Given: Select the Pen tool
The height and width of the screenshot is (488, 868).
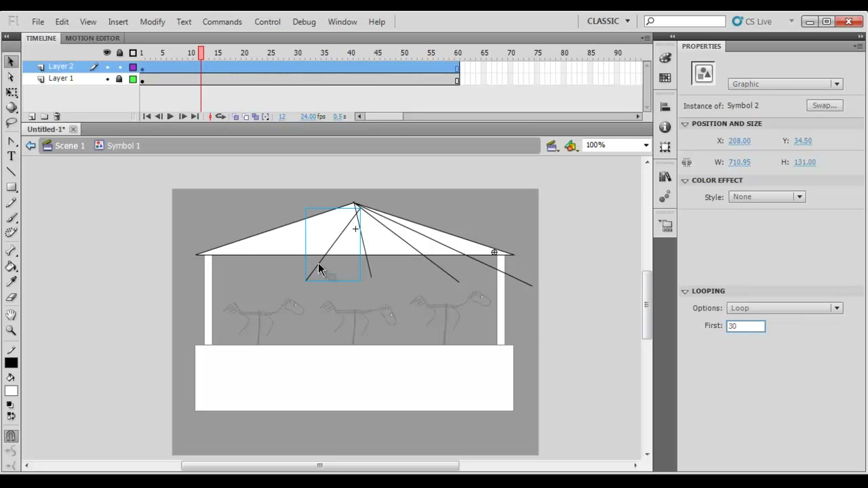Looking at the screenshot, I should click(11, 141).
